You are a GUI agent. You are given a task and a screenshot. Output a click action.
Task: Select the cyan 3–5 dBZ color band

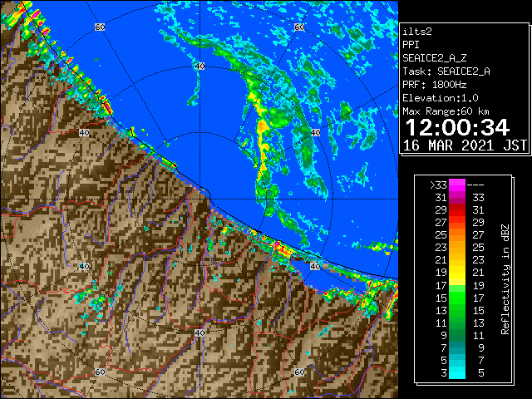[457, 372]
